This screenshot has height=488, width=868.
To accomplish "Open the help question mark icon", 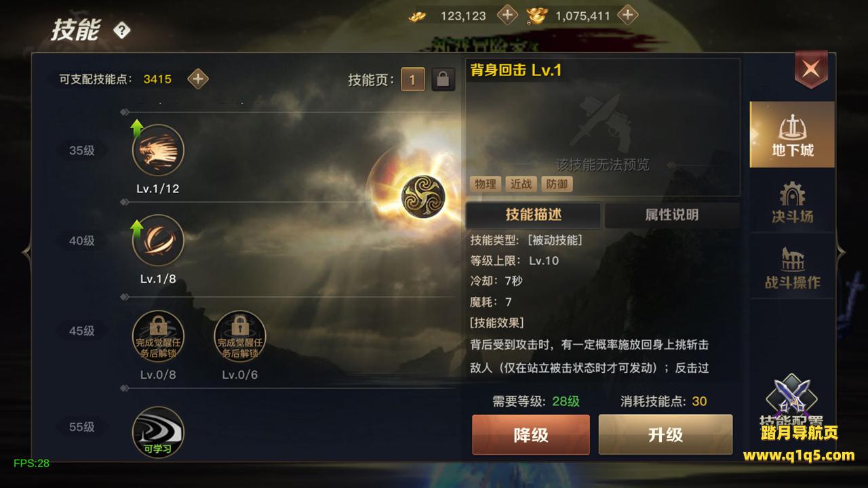I will coord(122,30).
